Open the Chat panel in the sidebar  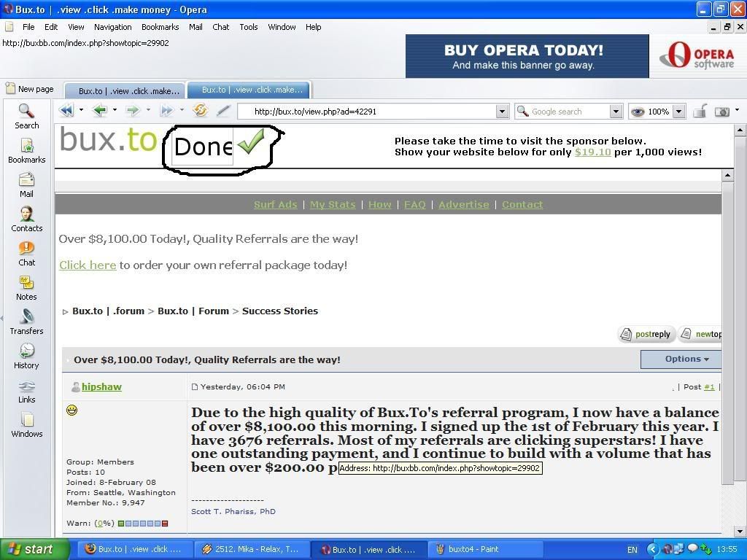coord(27,254)
